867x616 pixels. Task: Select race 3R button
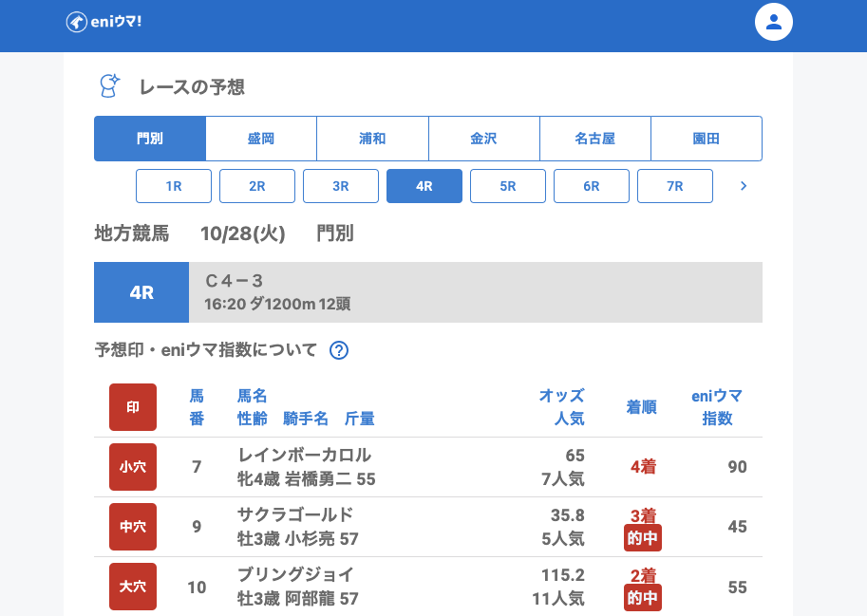point(341,186)
